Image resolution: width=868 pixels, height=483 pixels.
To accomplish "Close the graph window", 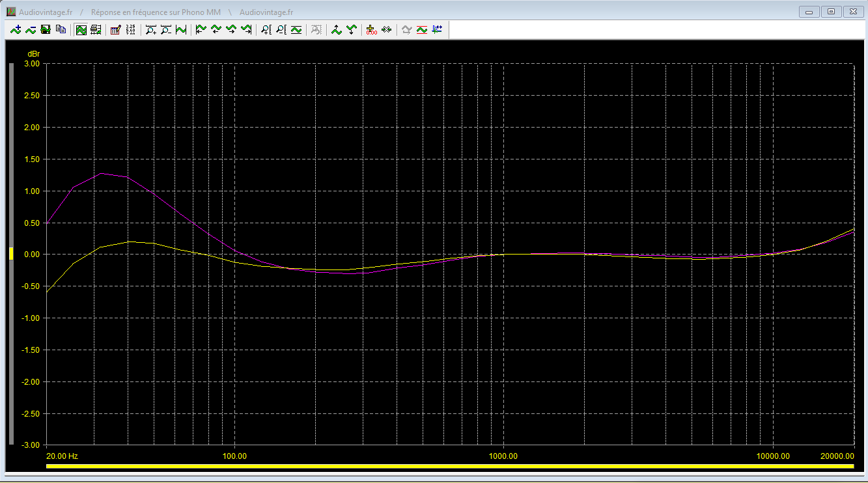I will coord(852,11).
